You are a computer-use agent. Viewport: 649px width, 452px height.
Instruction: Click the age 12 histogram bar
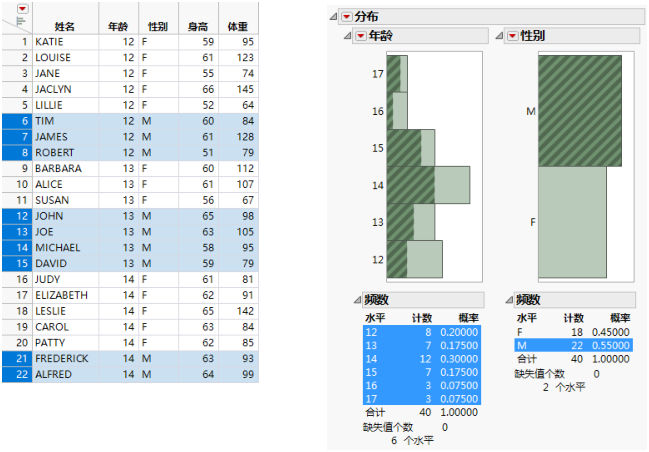click(415, 259)
